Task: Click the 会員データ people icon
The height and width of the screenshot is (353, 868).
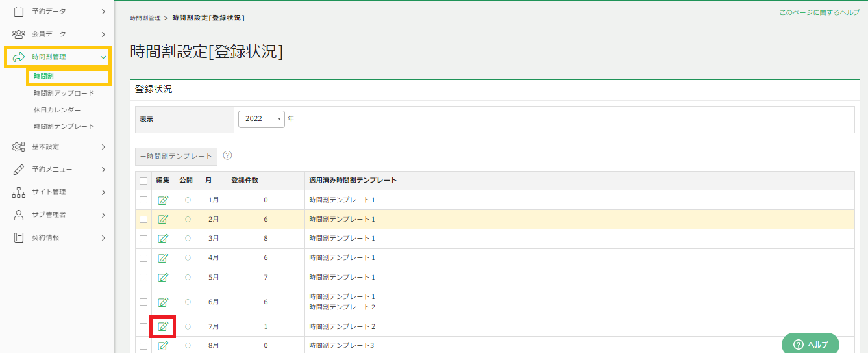Action: [19, 34]
